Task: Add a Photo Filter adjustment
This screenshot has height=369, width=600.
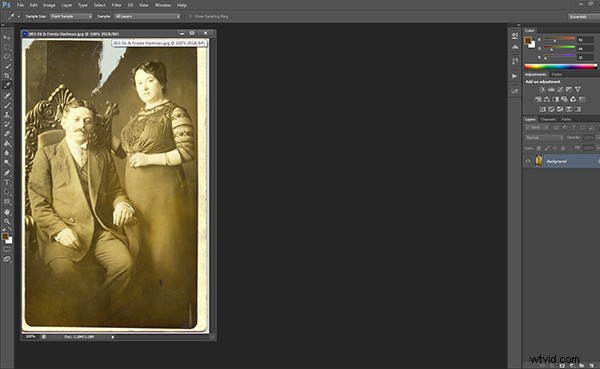Action: click(564, 99)
